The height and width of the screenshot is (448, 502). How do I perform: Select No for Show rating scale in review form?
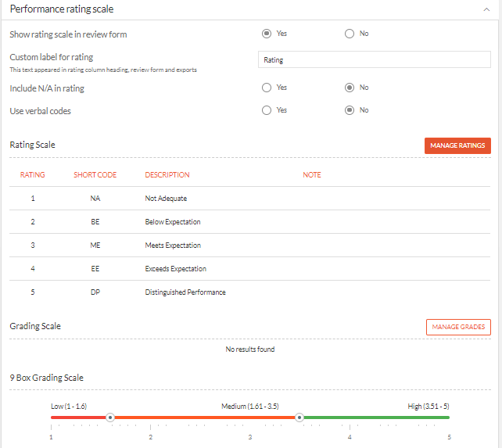click(350, 34)
